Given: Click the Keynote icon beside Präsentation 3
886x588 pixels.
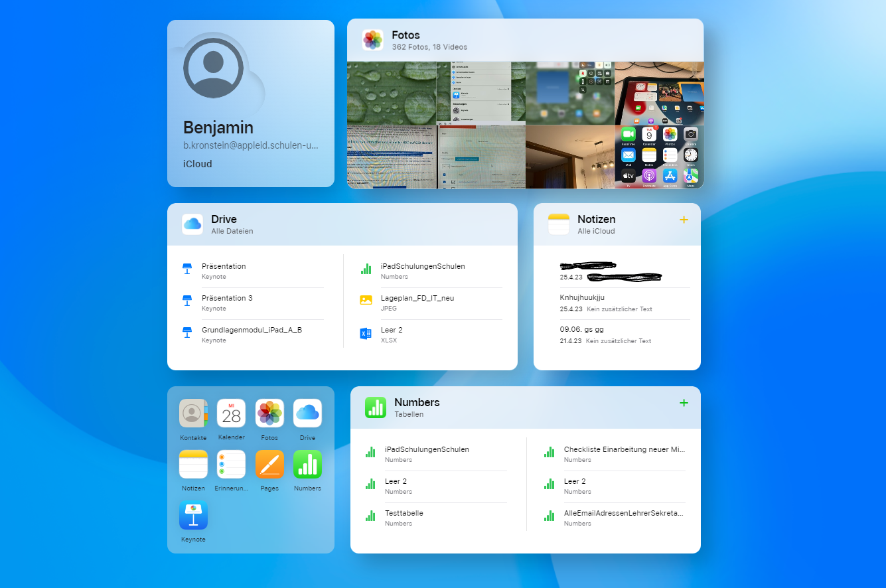Looking at the screenshot, I should pyautogui.click(x=187, y=301).
